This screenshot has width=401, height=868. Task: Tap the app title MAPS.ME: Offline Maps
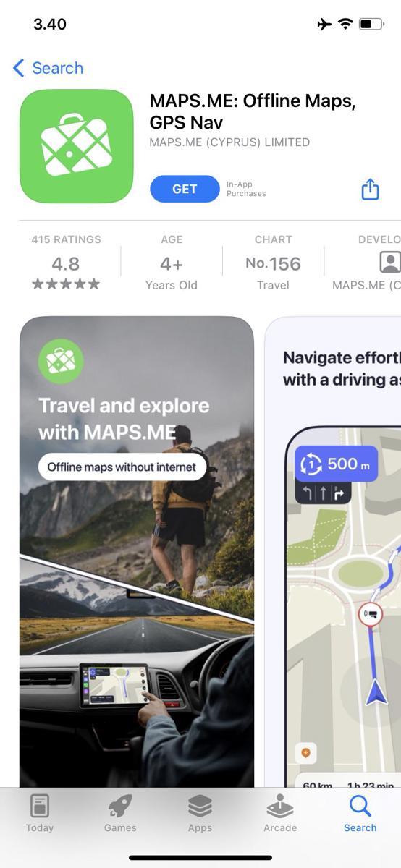tap(253, 111)
